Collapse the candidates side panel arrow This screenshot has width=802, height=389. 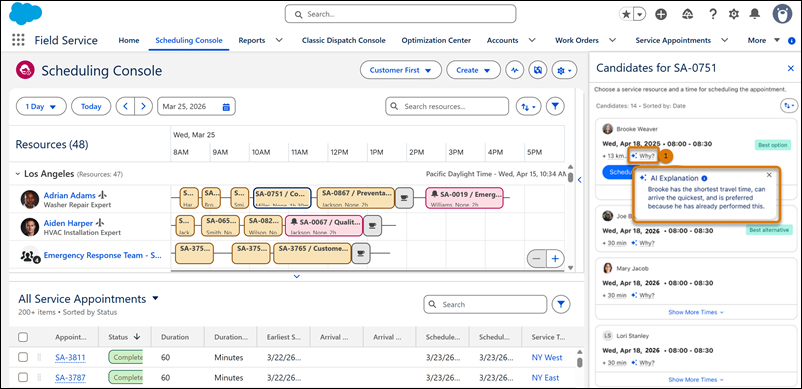pos(580,179)
